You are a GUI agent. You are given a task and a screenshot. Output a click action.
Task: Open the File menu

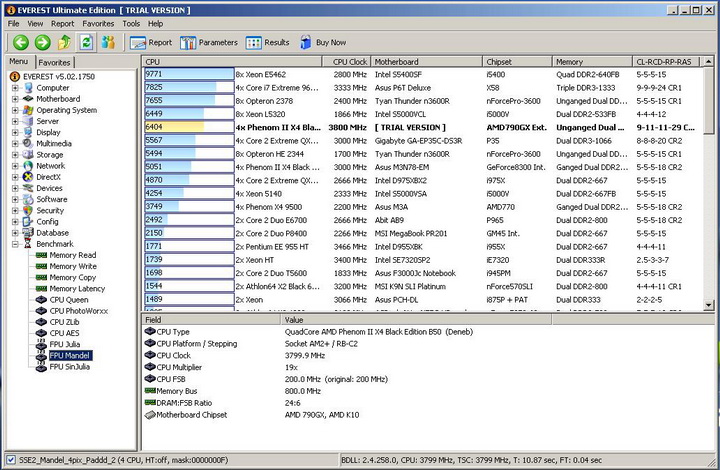coord(13,23)
